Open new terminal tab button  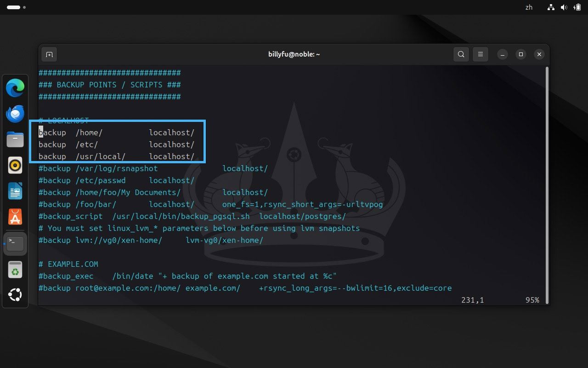49,54
